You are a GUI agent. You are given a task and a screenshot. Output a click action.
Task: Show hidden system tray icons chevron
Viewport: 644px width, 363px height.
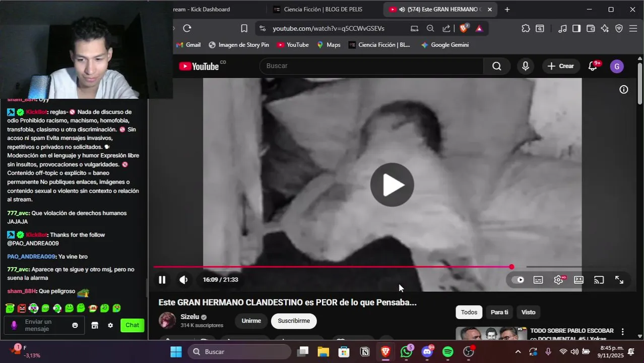[x=518, y=351]
